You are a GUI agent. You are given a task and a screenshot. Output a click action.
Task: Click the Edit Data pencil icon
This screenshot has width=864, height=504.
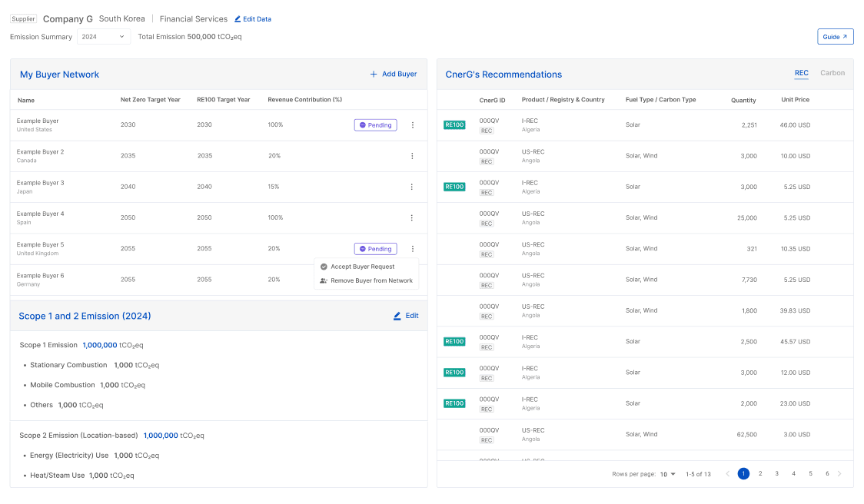point(237,18)
